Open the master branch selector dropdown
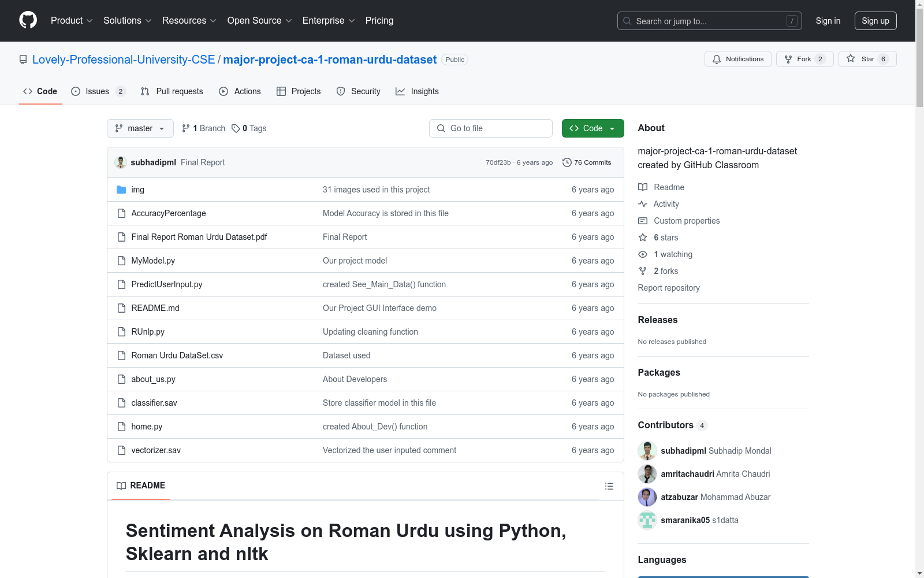The height and width of the screenshot is (578, 924). [x=140, y=128]
